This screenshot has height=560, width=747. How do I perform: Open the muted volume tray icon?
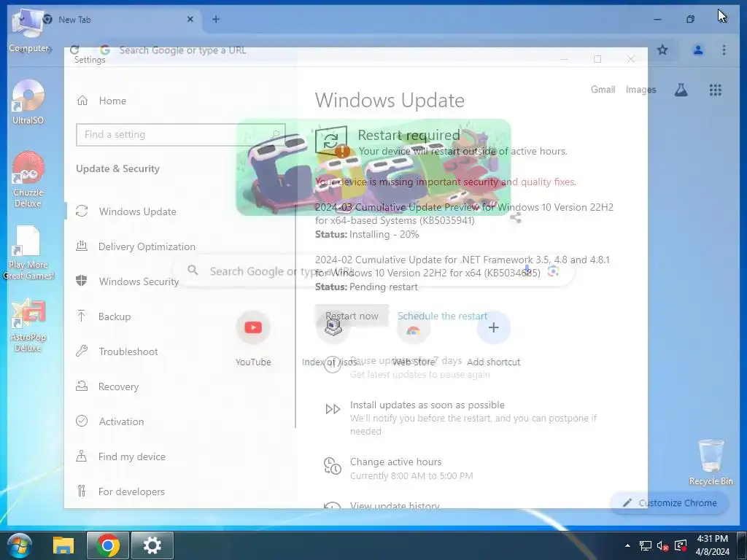point(662,546)
